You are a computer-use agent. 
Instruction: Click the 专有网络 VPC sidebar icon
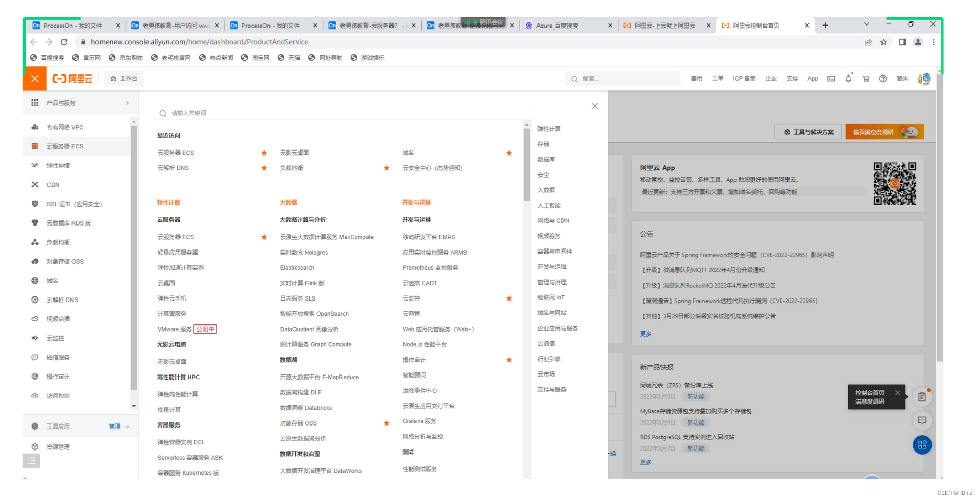(35, 127)
